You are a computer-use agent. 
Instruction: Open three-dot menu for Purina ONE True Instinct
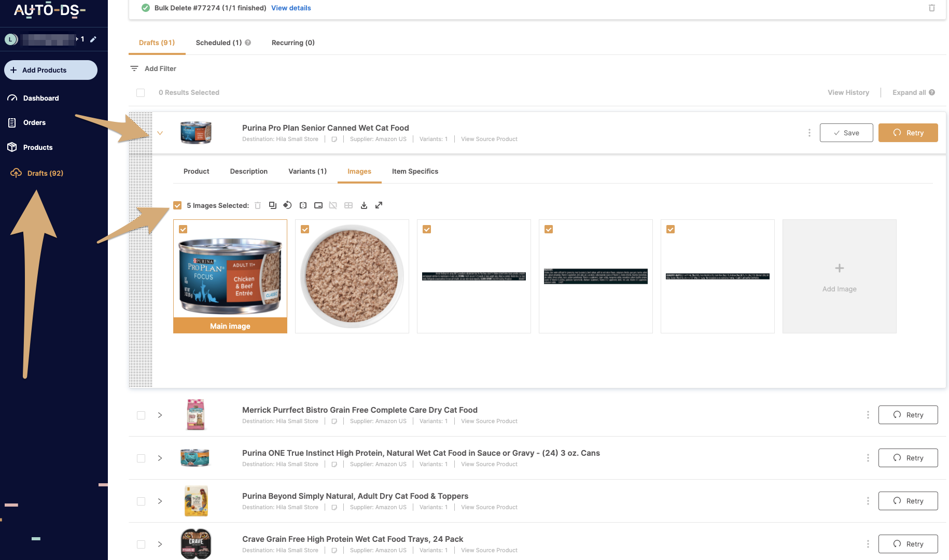point(868,458)
